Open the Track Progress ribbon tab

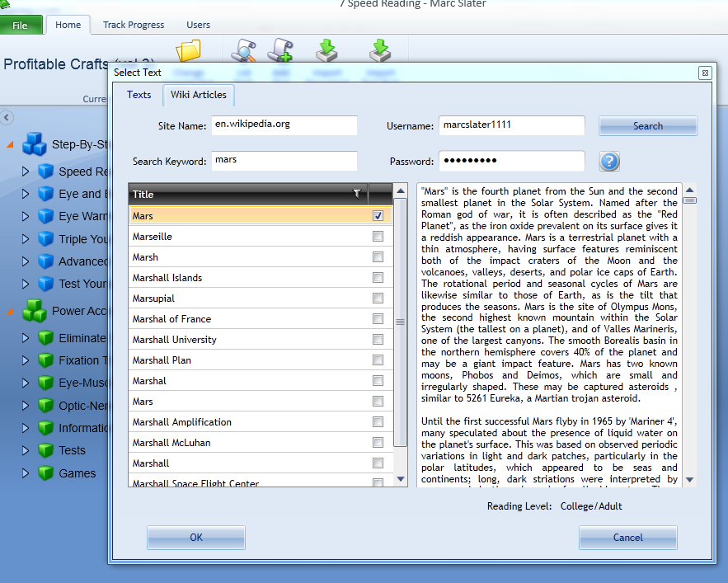(133, 25)
